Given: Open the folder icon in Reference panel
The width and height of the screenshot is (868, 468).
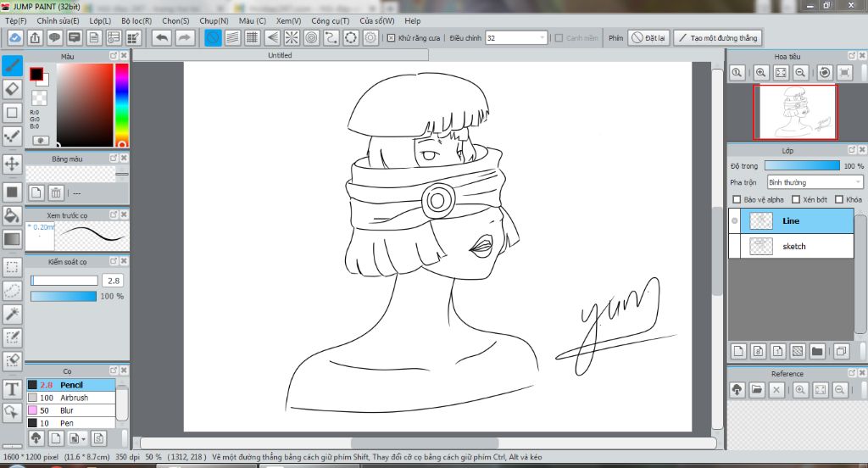Looking at the screenshot, I should click(757, 390).
